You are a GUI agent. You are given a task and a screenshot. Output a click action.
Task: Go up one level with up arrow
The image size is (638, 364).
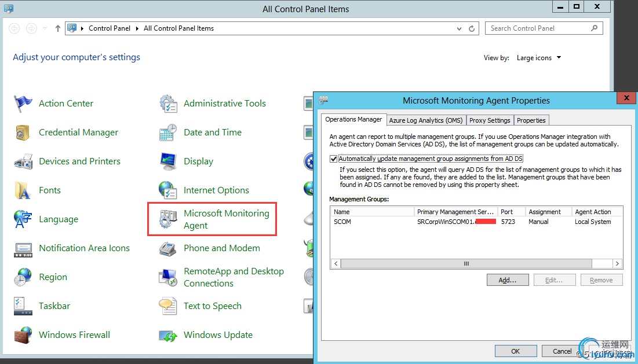(x=58, y=28)
